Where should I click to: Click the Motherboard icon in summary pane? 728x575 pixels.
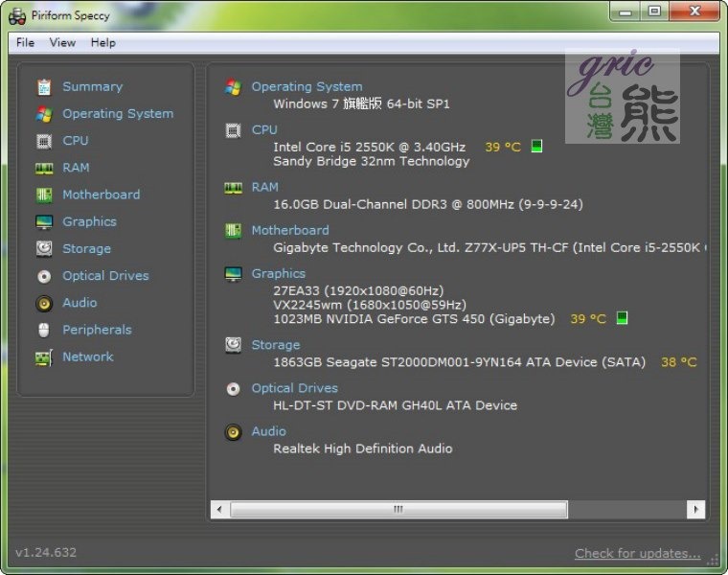click(233, 230)
